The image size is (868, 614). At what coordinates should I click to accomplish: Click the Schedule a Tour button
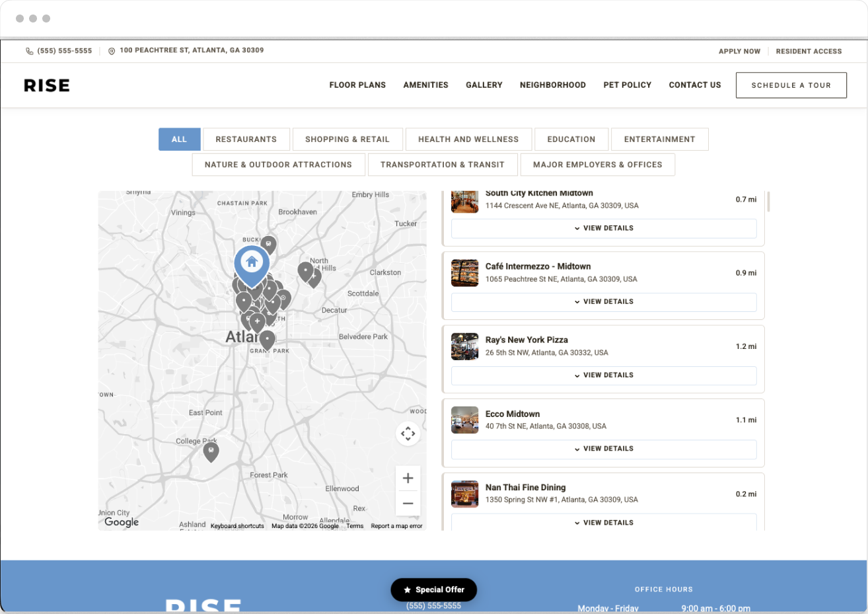pos(791,85)
